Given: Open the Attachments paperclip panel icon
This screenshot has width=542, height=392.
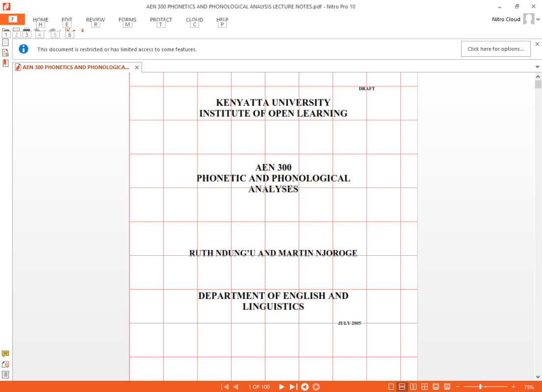Looking at the screenshot, I should pyautogui.click(x=5, y=365).
